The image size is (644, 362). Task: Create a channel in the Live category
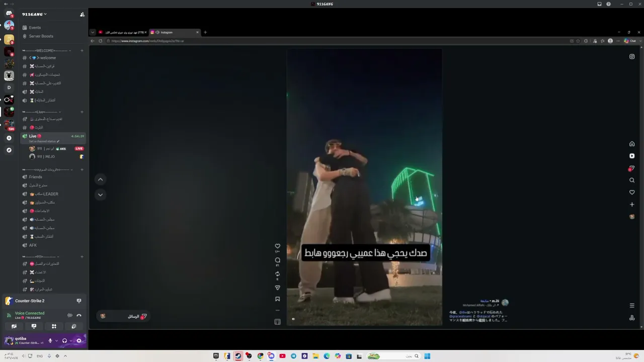point(82,112)
